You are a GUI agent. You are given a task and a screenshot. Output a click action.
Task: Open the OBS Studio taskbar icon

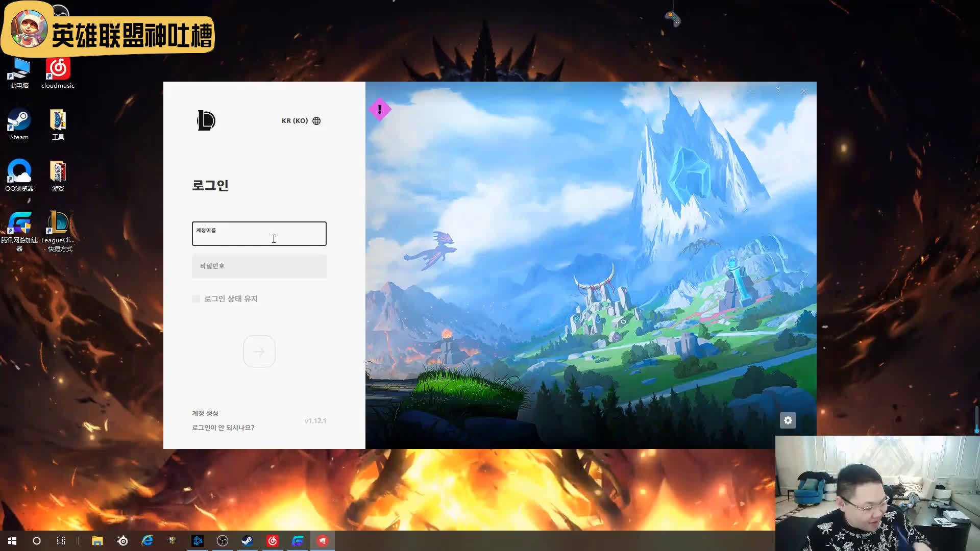pyautogui.click(x=223, y=541)
